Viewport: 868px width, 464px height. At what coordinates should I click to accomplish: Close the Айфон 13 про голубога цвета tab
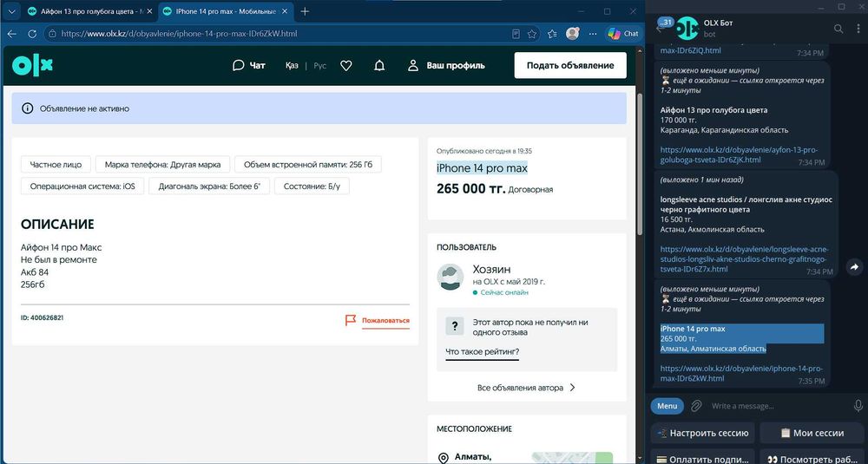pos(149,11)
